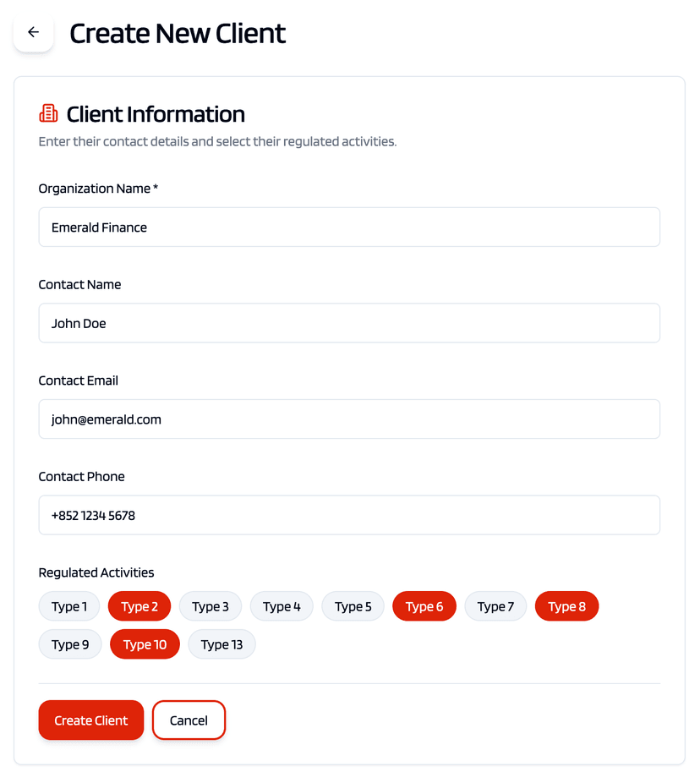700x783 pixels.
Task: Disable the Type 10 activity
Action: coord(144,644)
